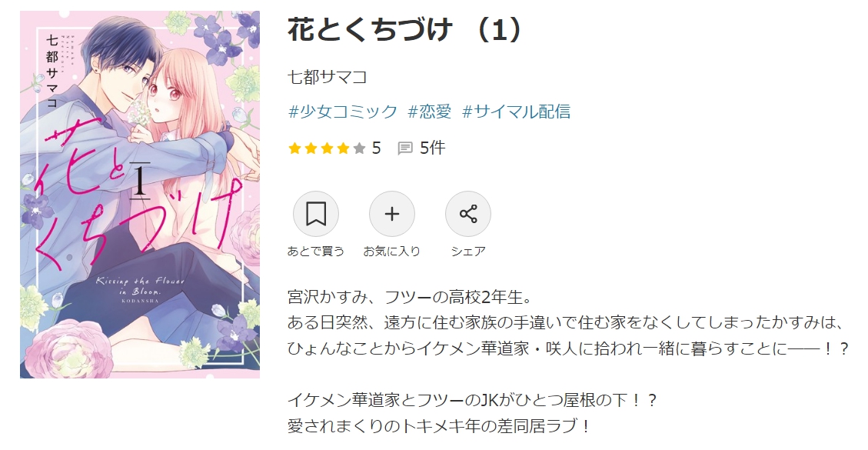Click the rating score number 5

(x=377, y=148)
